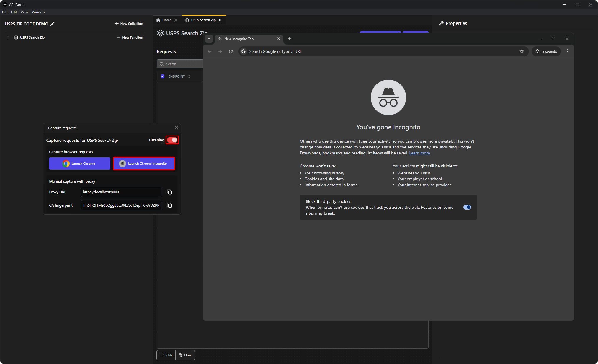598x364 pixels.
Task: Maximize the API Parrot window
Action: (x=577, y=4)
